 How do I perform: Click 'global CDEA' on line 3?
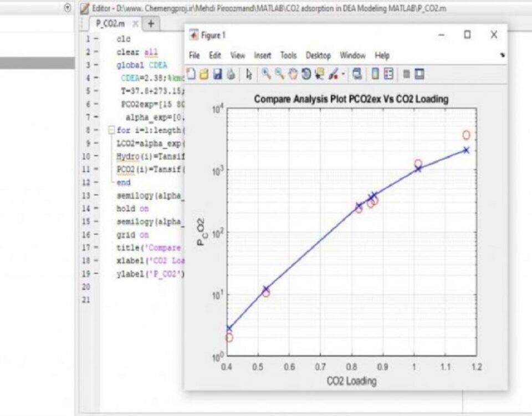coord(142,65)
